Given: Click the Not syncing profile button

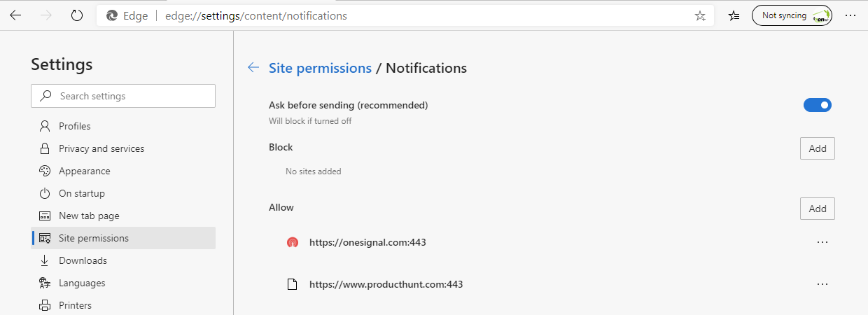Looking at the screenshot, I should (792, 15).
